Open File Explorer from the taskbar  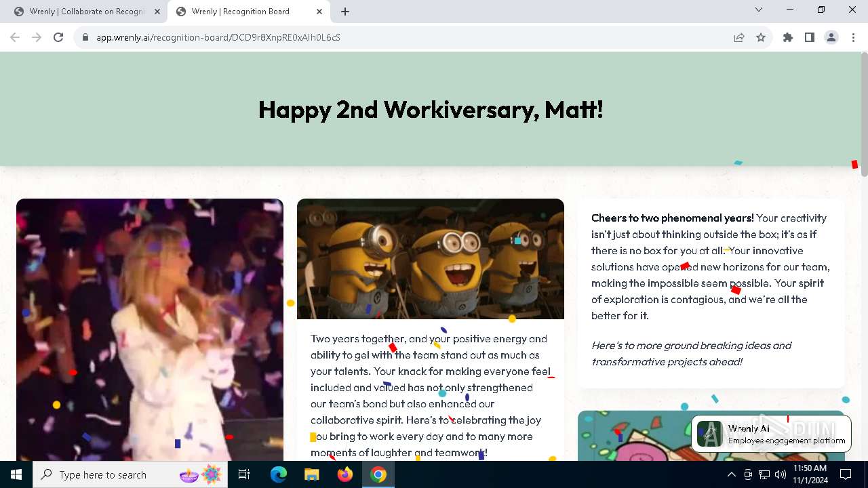(312, 474)
